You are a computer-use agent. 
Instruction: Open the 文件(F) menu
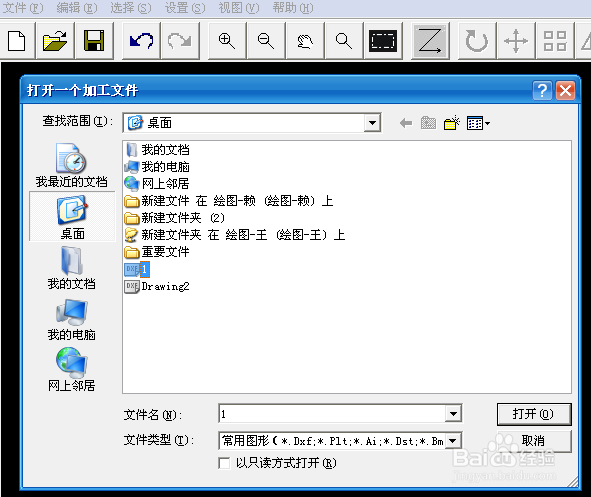point(23,8)
